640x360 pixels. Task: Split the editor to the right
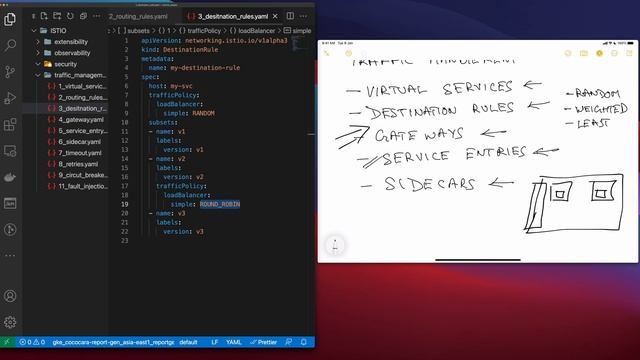click(x=290, y=16)
